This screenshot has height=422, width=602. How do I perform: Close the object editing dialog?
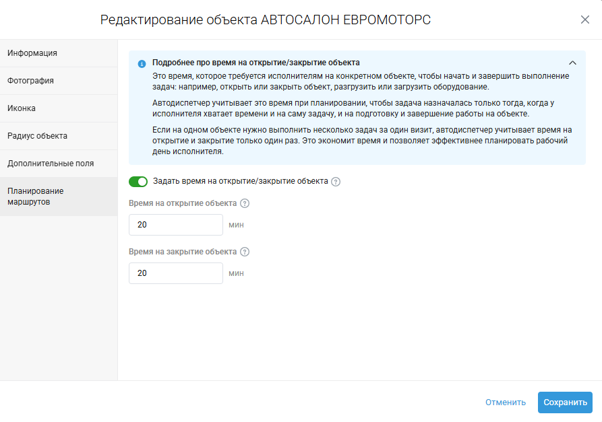585,20
